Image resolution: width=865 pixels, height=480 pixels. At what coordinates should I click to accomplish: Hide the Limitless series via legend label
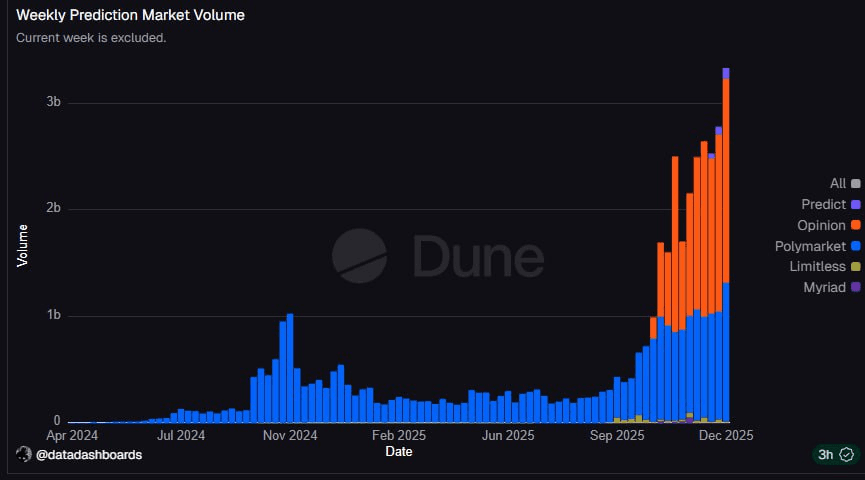coord(816,266)
